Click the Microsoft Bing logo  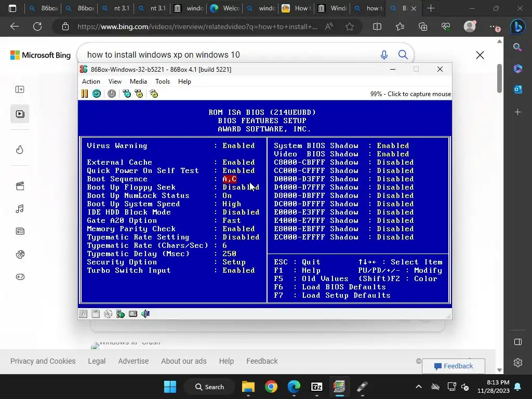pyautogui.click(x=41, y=55)
